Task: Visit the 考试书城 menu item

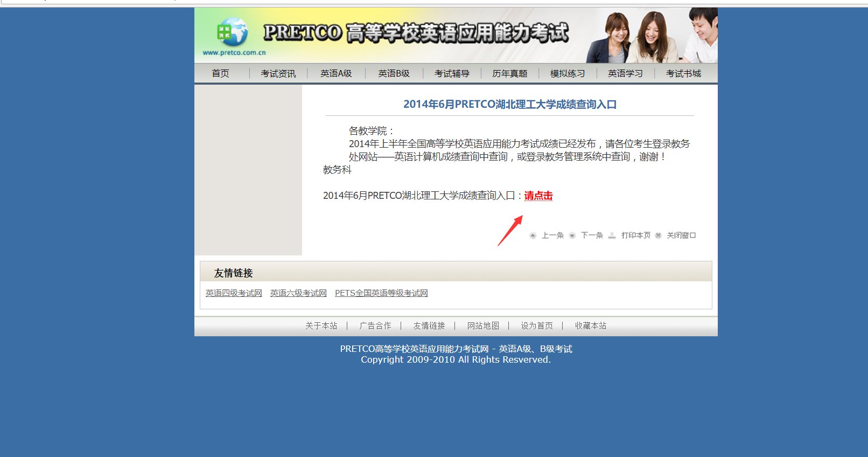Action: pos(683,73)
